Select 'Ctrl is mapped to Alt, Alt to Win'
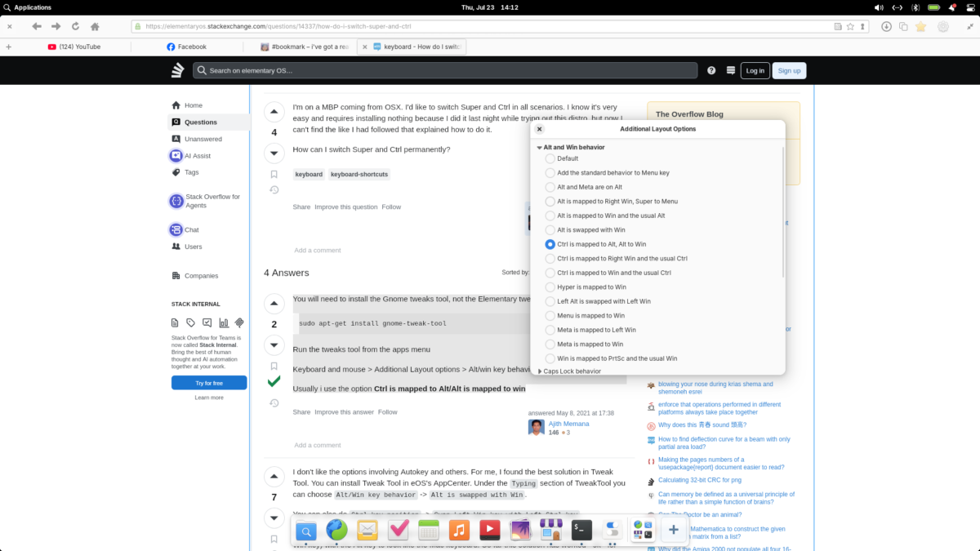Viewport: 980px width, 551px height. 550,244
